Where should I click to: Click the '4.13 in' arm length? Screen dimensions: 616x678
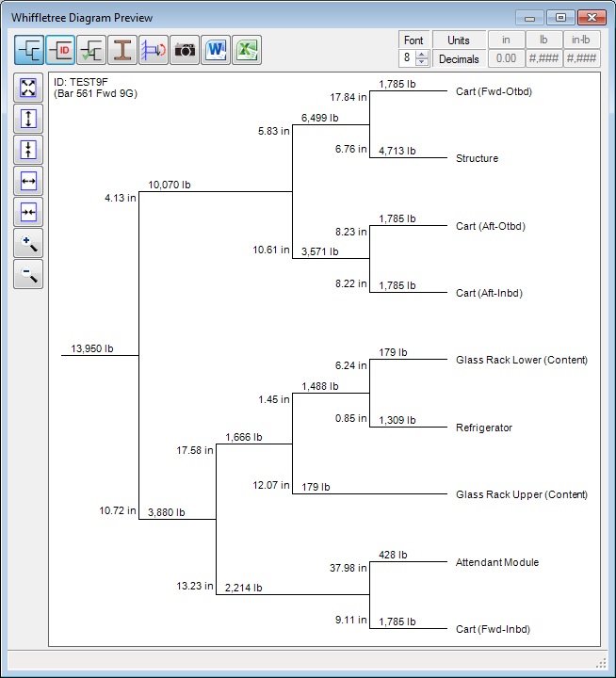pos(121,198)
